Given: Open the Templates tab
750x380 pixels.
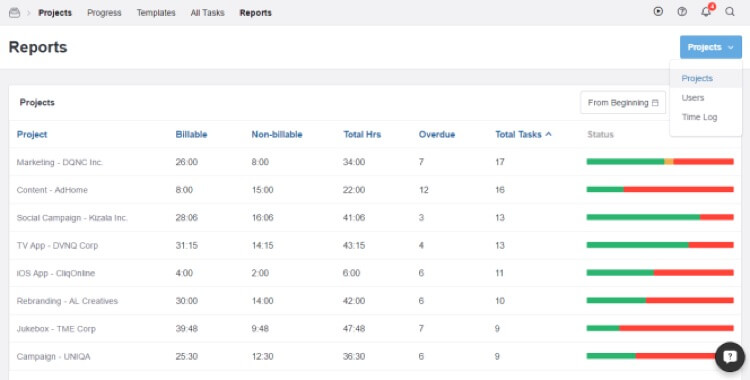Looking at the screenshot, I should tap(156, 13).
